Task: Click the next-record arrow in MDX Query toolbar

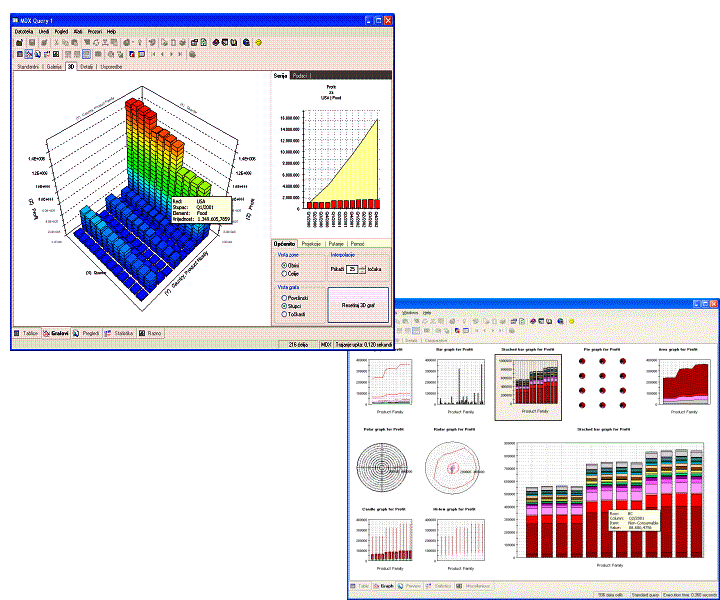Action: [x=171, y=54]
